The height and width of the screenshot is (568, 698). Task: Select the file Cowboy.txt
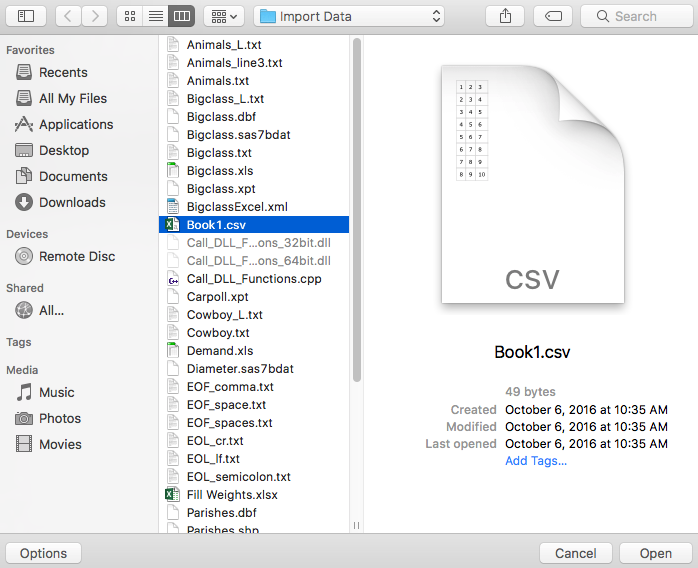254,333
